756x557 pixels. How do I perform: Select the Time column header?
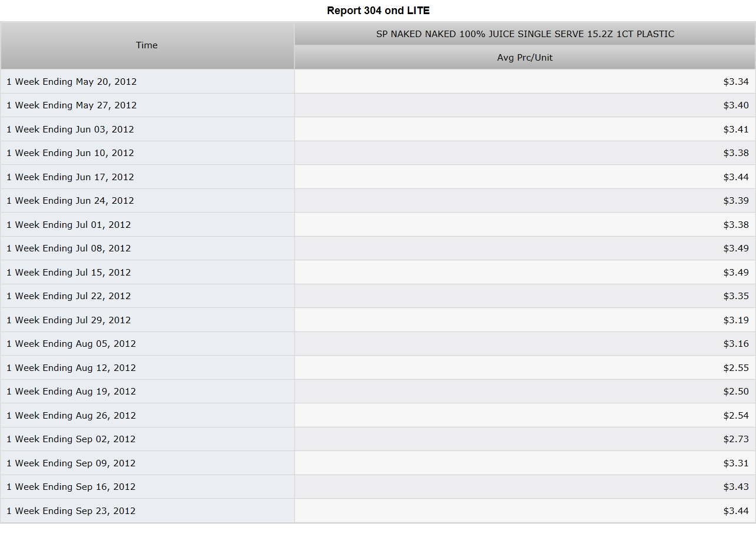click(147, 45)
